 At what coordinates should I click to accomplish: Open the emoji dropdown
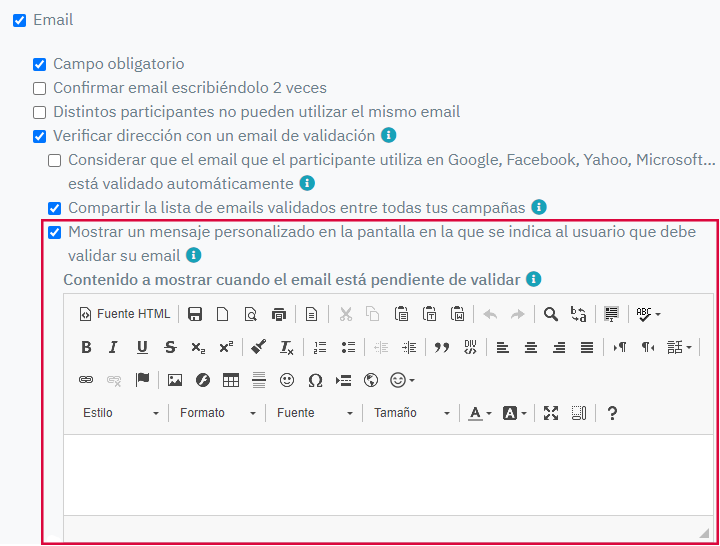402,380
